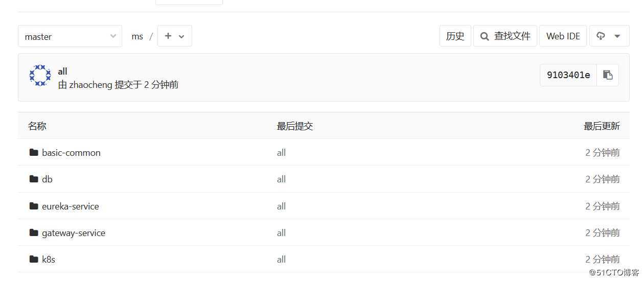This screenshot has height=281, width=644.
Task: Open the eureka-service directory link
Action: [71, 206]
